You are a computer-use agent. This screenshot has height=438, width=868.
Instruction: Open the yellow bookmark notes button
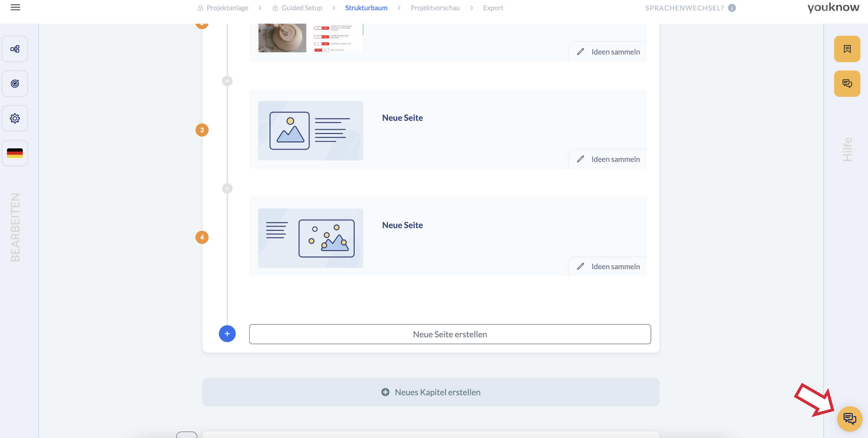click(847, 49)
